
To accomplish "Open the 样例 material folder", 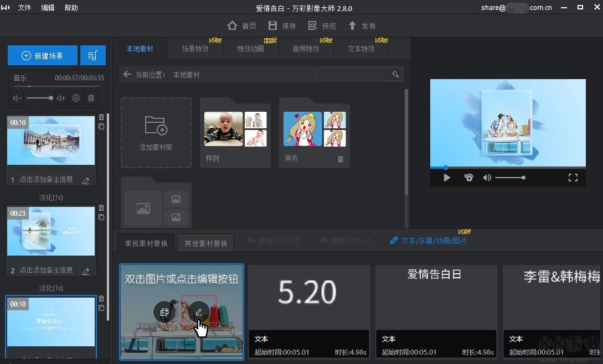I will pos(235,130).
